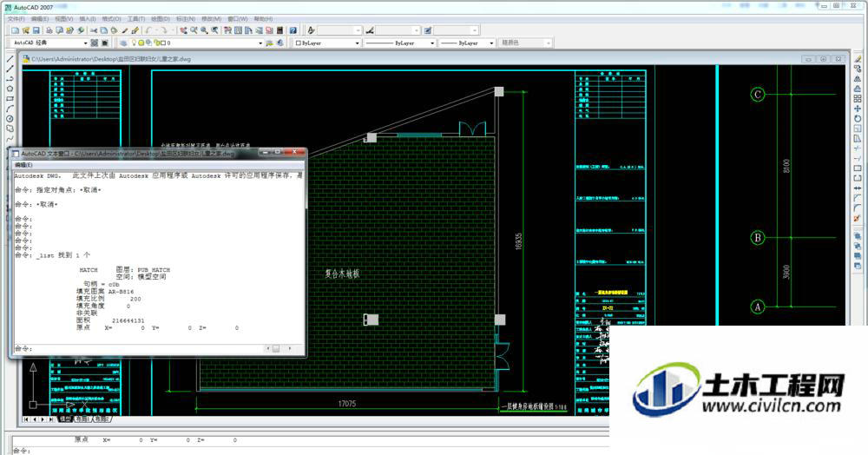Image resolution: width=868 pixels, height=455 pixels.
Task: Select the Circle draw tool
Action: [x=10, y=118]
